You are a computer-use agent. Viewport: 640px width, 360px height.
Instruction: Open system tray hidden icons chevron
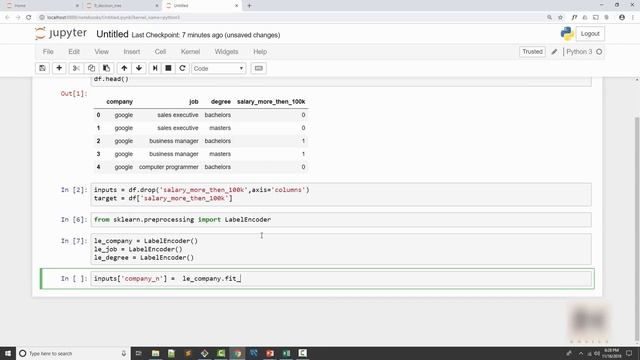(x=581, y=353)
